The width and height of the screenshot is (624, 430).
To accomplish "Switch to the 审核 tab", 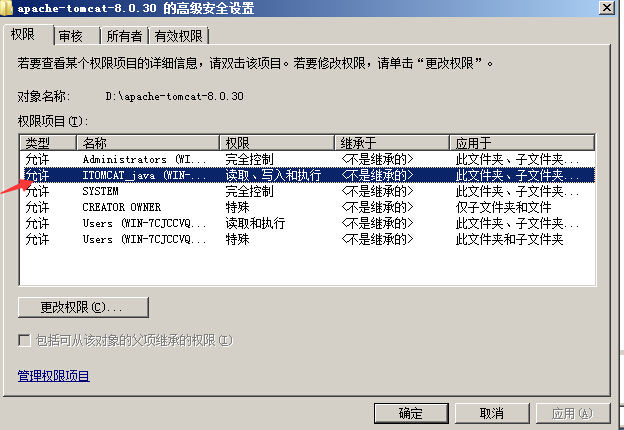I will (x=76, y=36).
